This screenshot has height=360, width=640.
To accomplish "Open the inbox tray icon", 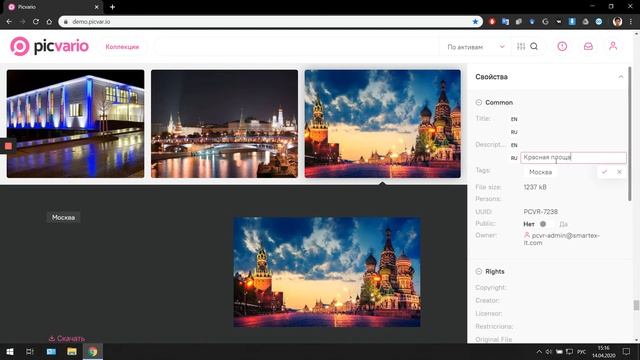I will tap(588, 47).
